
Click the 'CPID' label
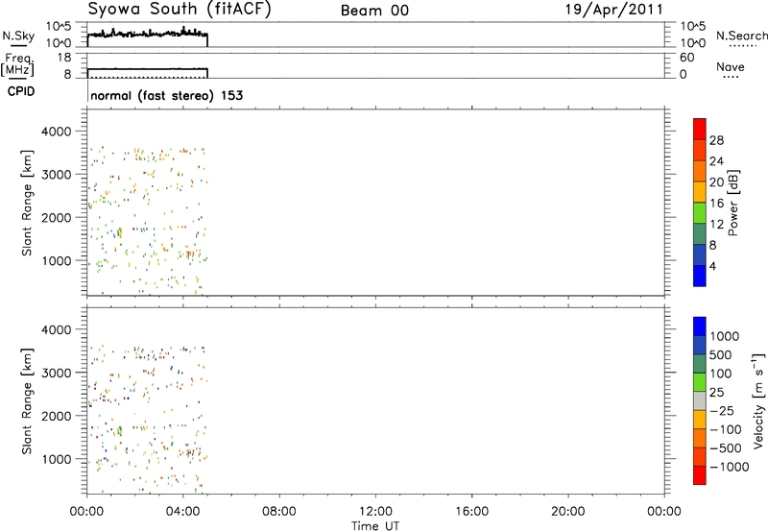click(21, 91)
